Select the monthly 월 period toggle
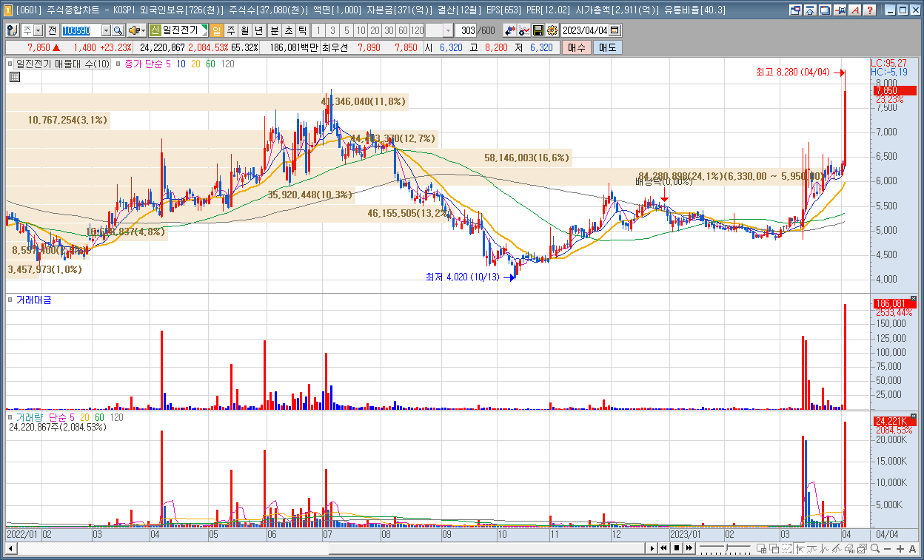 tap(244, 30)
